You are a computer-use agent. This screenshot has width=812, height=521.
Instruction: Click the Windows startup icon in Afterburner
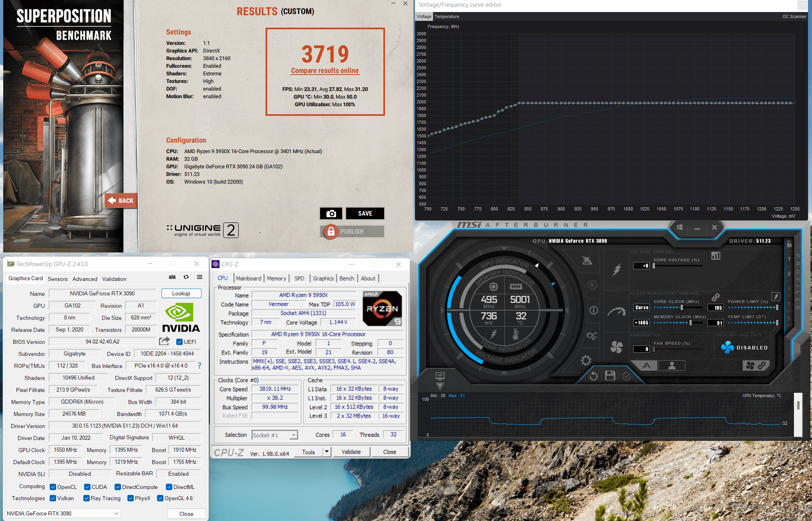tap(680, 227)
